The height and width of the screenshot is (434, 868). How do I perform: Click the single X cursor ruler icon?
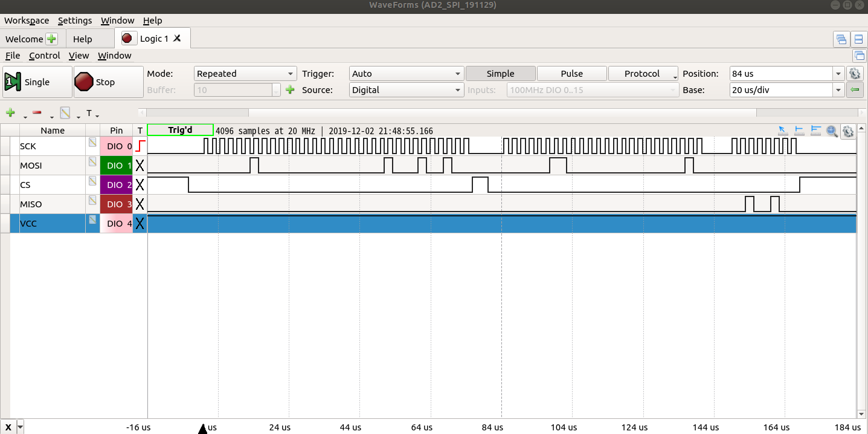(x=799, y=131)
